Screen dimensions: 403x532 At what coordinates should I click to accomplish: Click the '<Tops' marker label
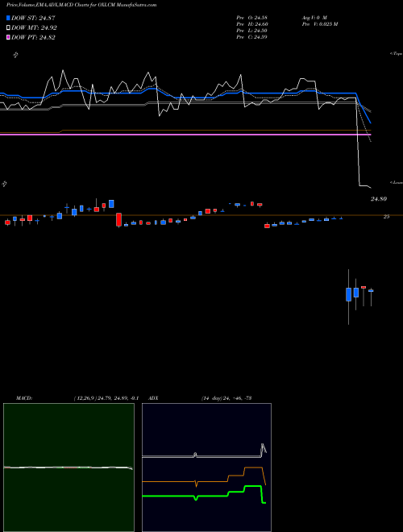[397, 54]
